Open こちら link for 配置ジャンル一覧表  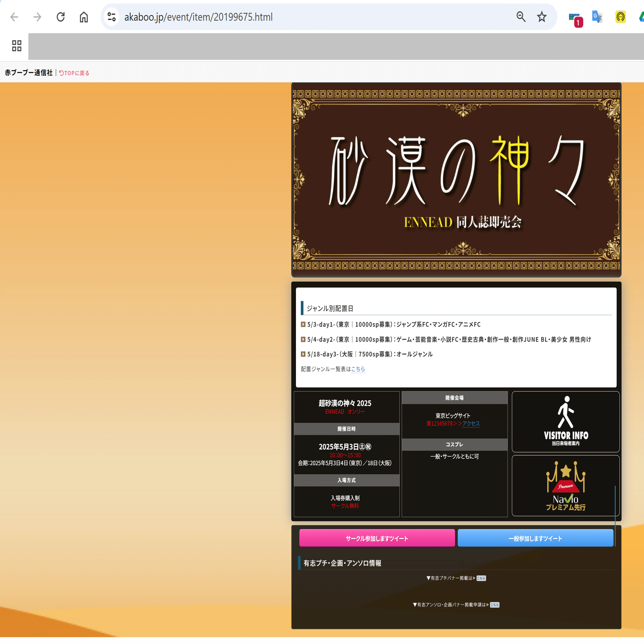click(358, 369)
